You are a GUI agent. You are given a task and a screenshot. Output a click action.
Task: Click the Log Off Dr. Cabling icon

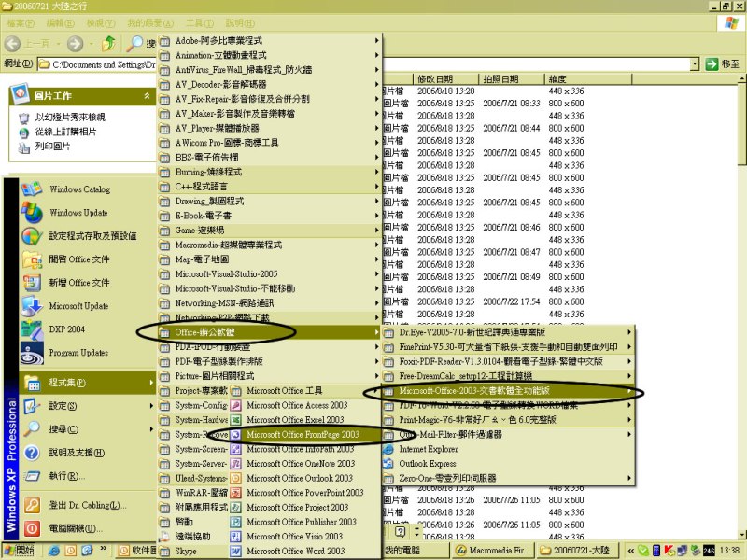pos(32,505)
